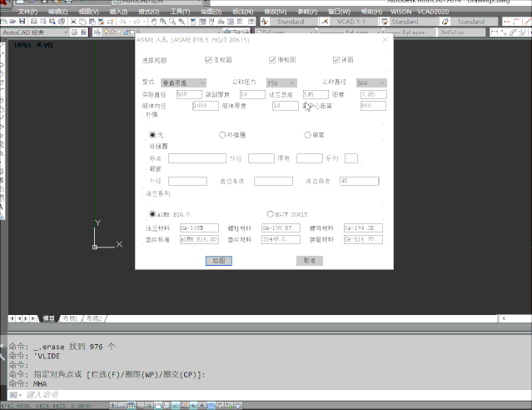532x410 pixels.
Task: Open the 视图(V) menu
Action: coord(88,12)
